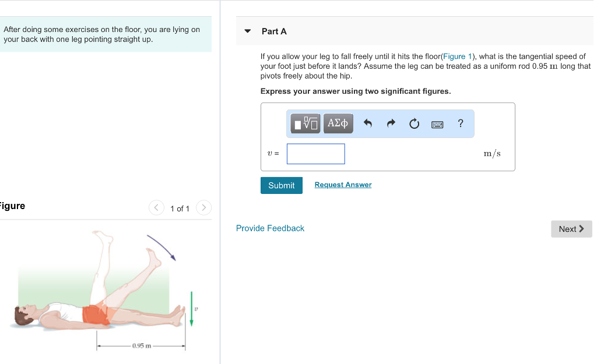Click the '1 of 1' figure counter
This screenshot has width=597, height=364.
coord(180,208)
